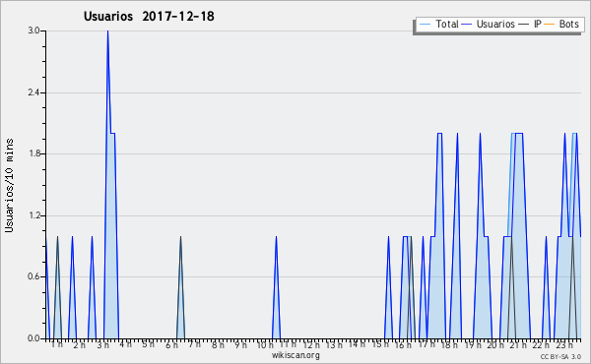Click the IP legend label
Viewport: 591px width, 364px height.
pyautogui.click(x=538, y=24)
